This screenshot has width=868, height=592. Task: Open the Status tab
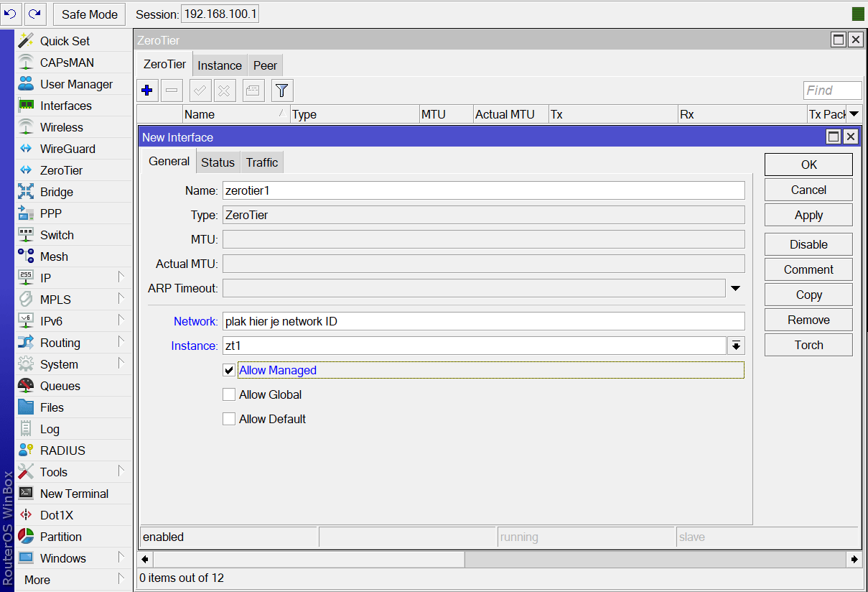218,162
